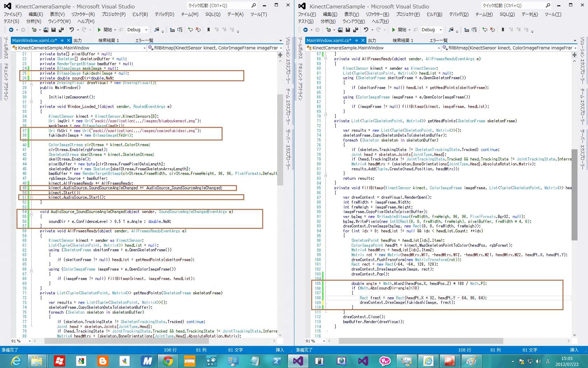Viewport: 588px width, 368px height.
Task: Click the Undo arrow in left window toolbar
Action: pyautogui.click(x=72, y=30)
